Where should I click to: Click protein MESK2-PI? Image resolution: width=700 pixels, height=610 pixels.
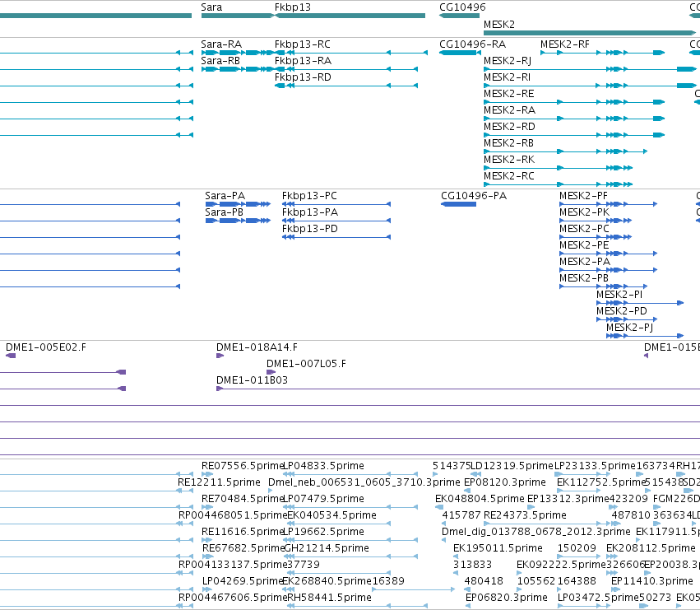pos(619,295)
